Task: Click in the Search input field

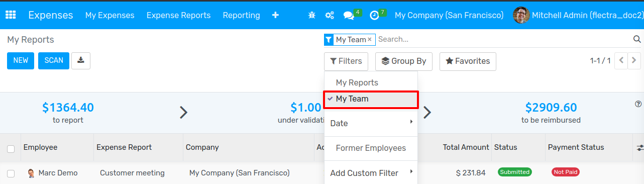Action: (x=504, y=39)
